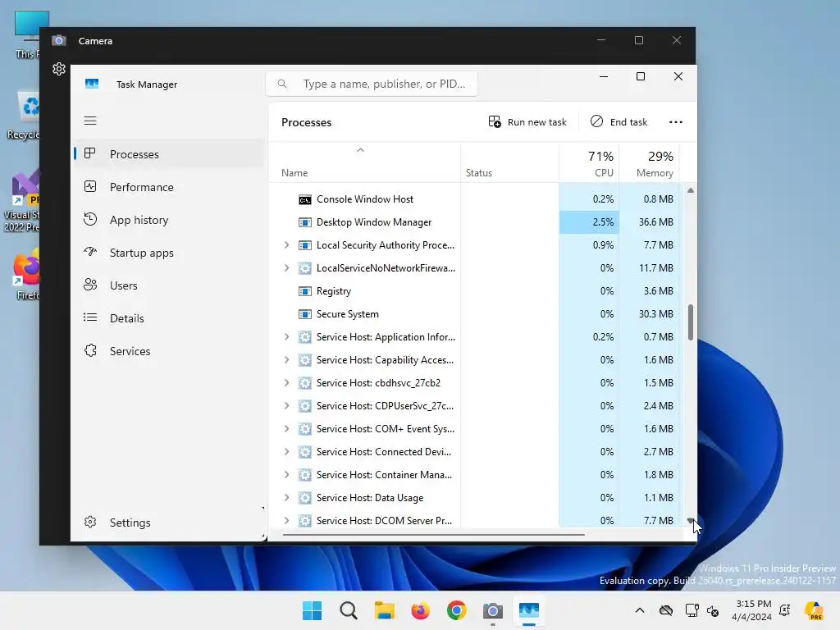Expand Service Host: Application Information row
Viewport: 840px width, 630px height.
point(286,337)
